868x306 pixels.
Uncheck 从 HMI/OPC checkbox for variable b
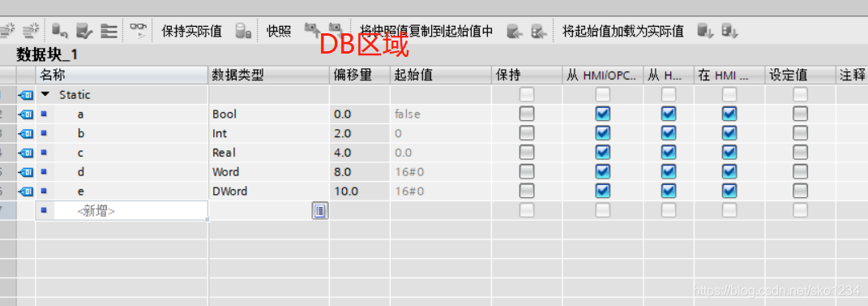click(603, 134)
